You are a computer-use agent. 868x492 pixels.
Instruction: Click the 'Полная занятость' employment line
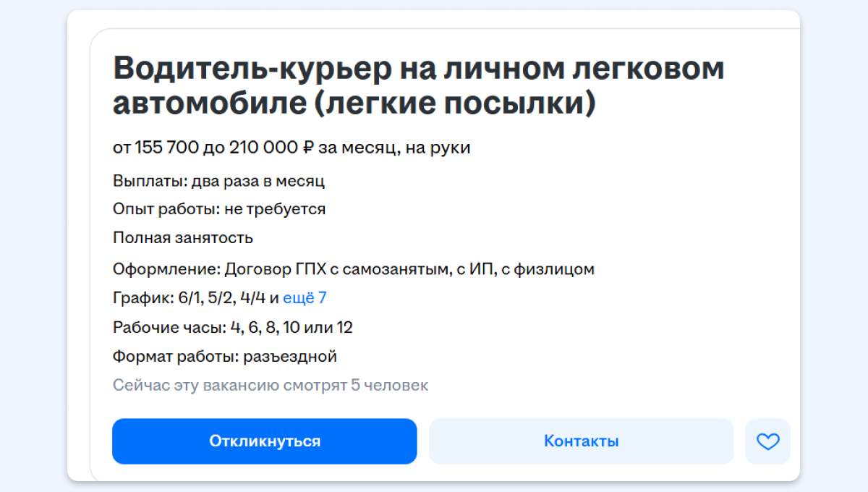tap(182, 238)
